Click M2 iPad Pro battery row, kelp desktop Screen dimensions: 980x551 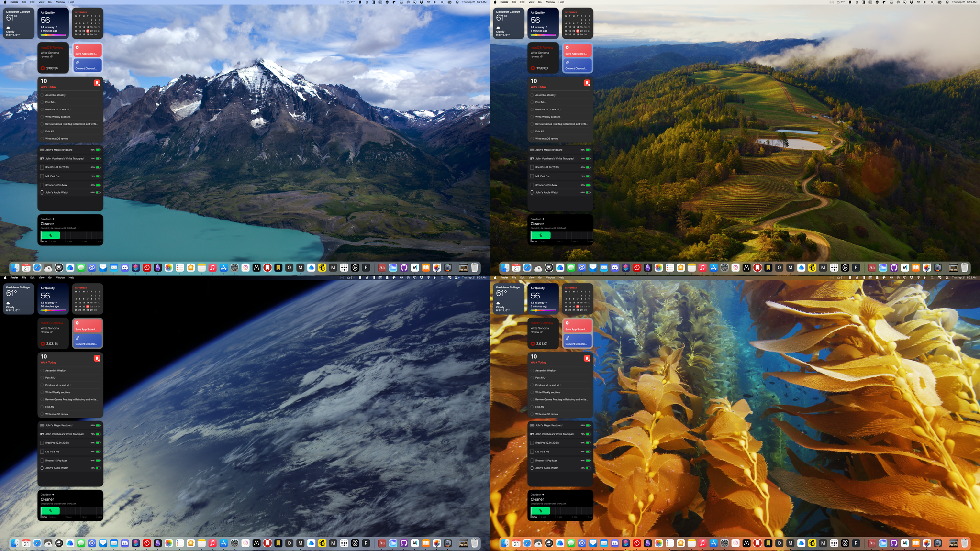(x=560, y=452)
